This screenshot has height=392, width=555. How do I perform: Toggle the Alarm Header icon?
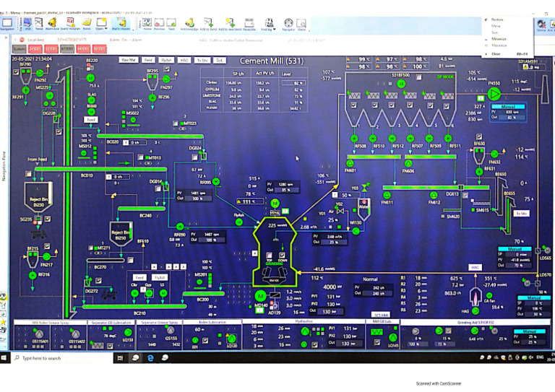click(121, 23)
